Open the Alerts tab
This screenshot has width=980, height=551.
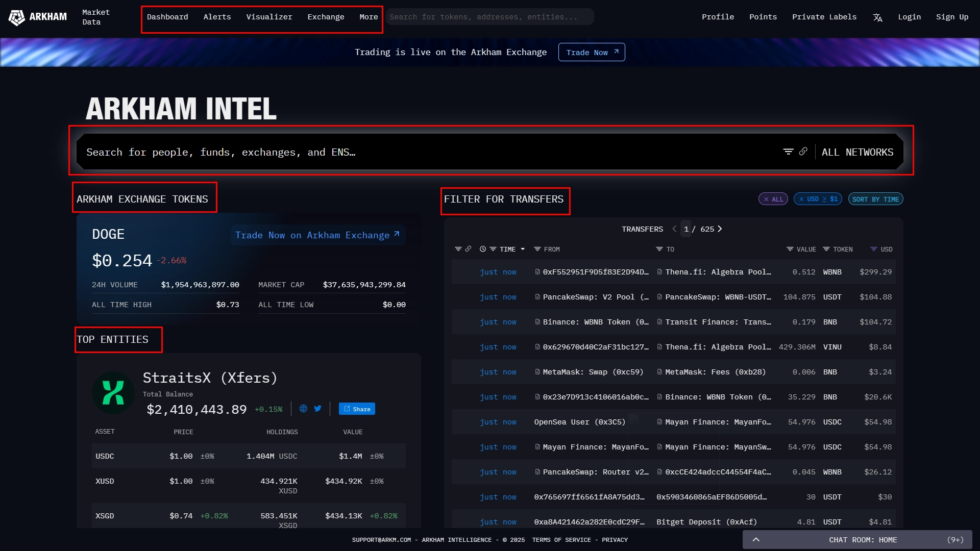pos(217,17)
